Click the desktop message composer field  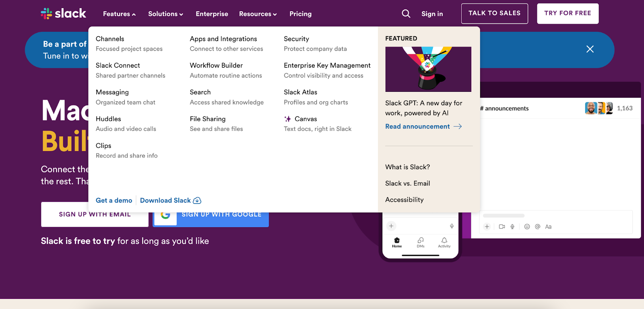[x=555, y=222]
